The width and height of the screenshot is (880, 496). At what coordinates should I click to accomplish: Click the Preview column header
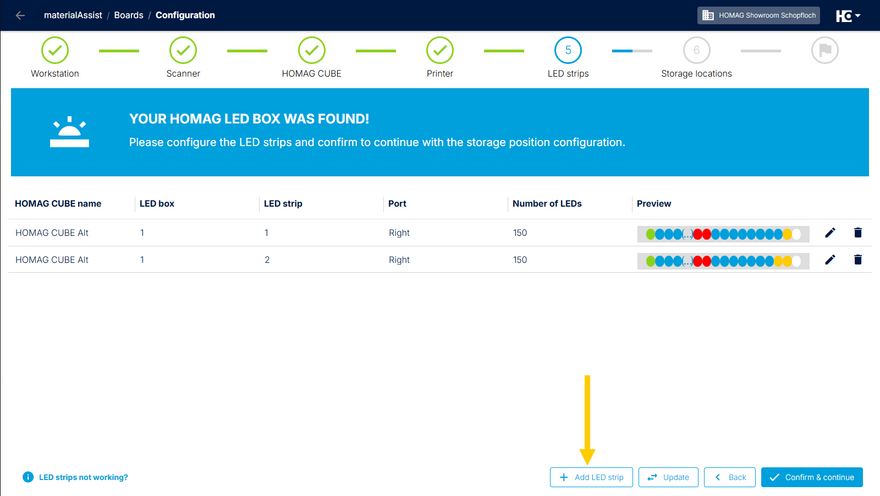click(654, 204)
